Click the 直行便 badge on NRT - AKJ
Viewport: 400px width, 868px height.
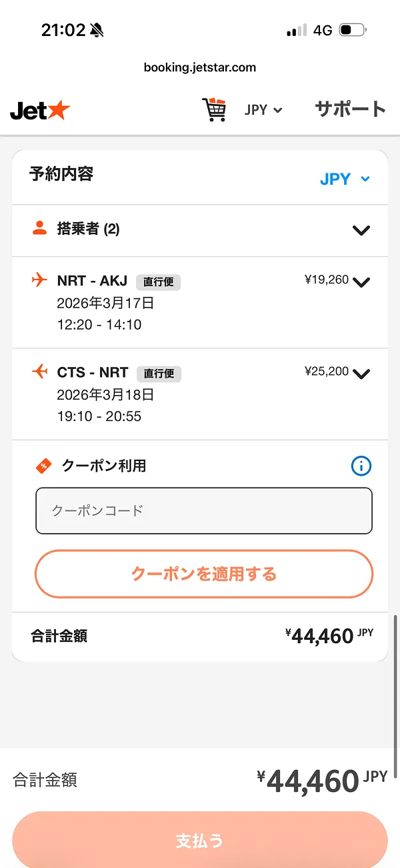point(158,282)
